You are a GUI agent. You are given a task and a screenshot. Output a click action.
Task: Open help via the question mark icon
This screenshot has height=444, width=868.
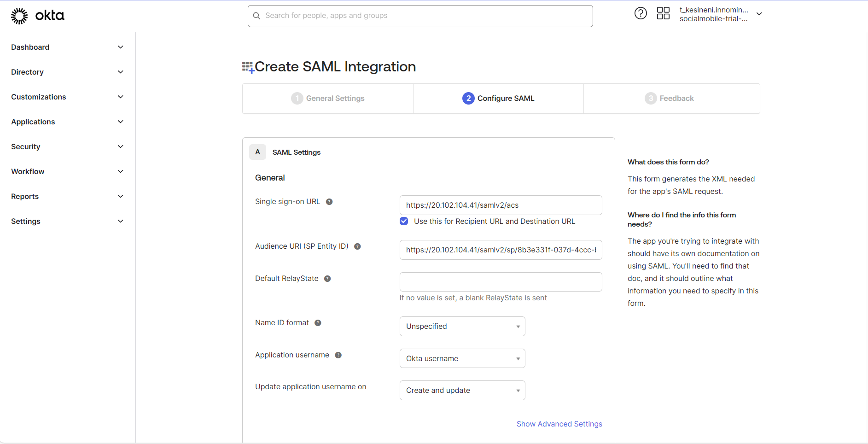click(x=641, y=13)
